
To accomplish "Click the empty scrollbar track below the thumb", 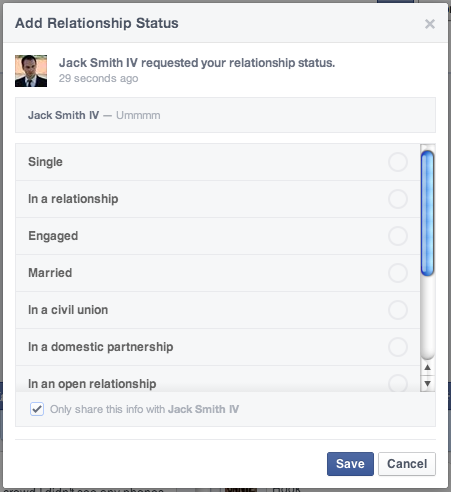I will click(x=428, y=317).
